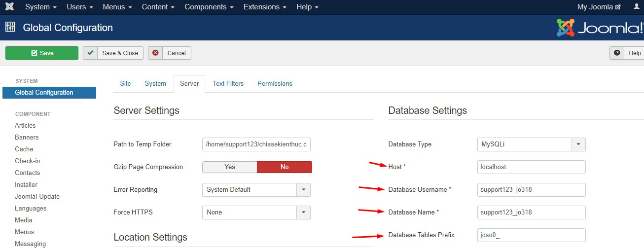Select No for Gzip Page Compression

[285, 167]
